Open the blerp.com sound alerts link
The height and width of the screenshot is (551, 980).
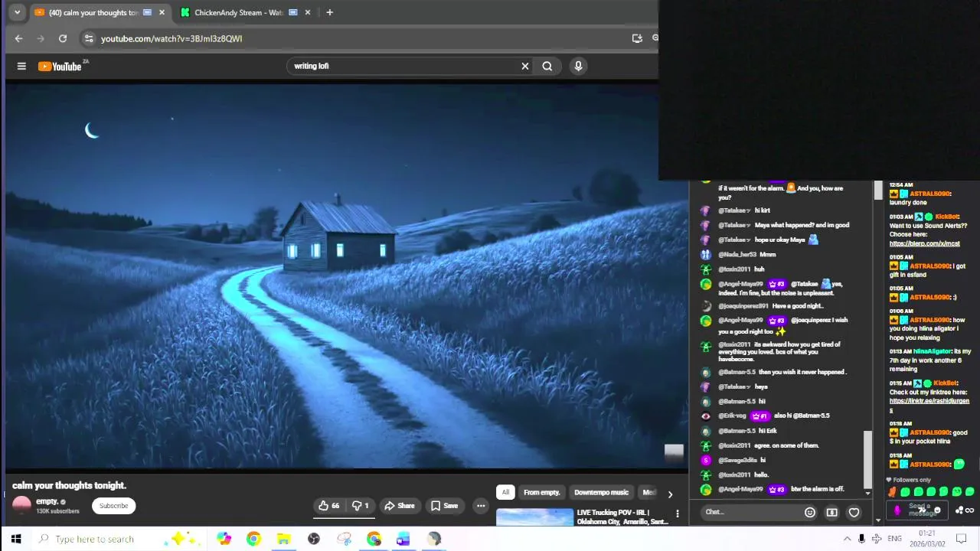tap(924, 243)
